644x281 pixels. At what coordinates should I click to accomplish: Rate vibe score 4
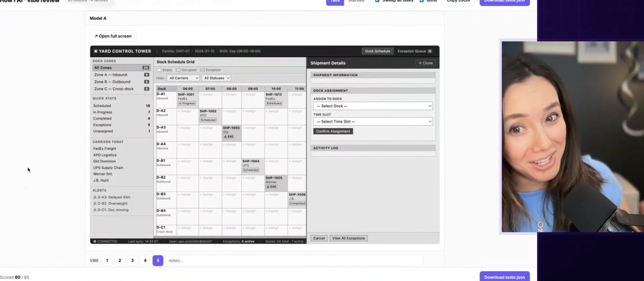(145, 261)
